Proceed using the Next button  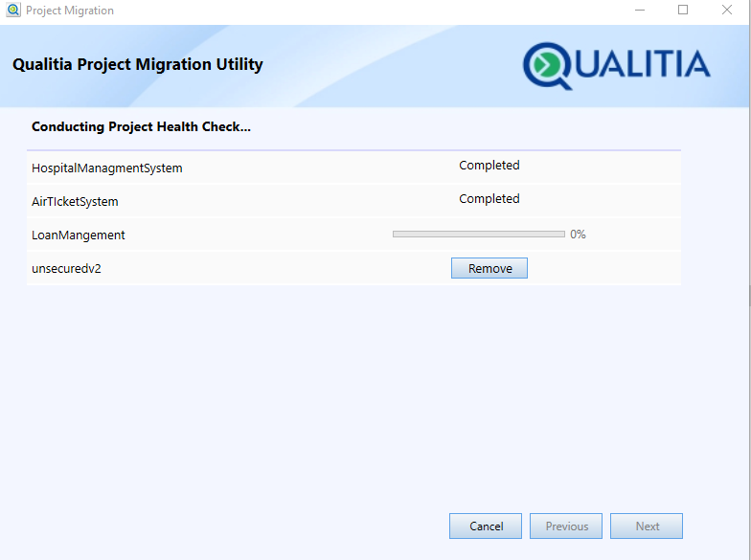coord(647,526)
